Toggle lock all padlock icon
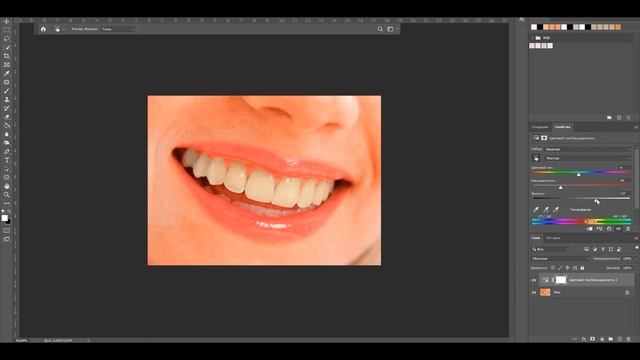640x360 pixels. click(x=582, y=268)
